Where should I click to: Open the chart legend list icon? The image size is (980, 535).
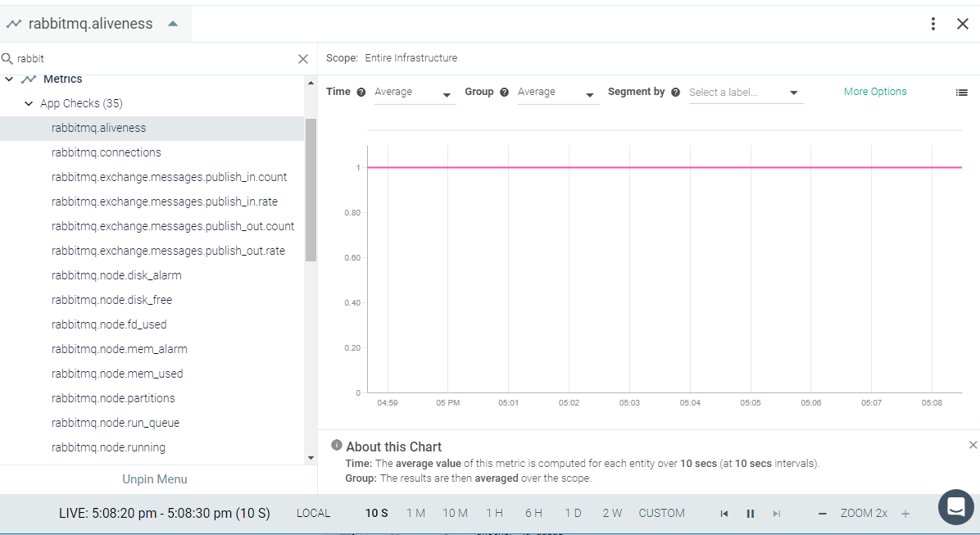click(x=961, y=93)
